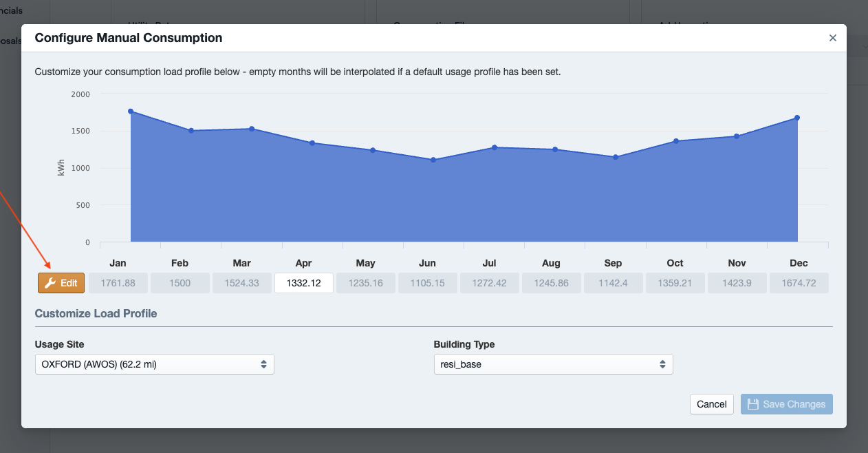Screen dimensions: 868x453
Task: Open the Usage Site dropdown
Action: click(154, 364)
